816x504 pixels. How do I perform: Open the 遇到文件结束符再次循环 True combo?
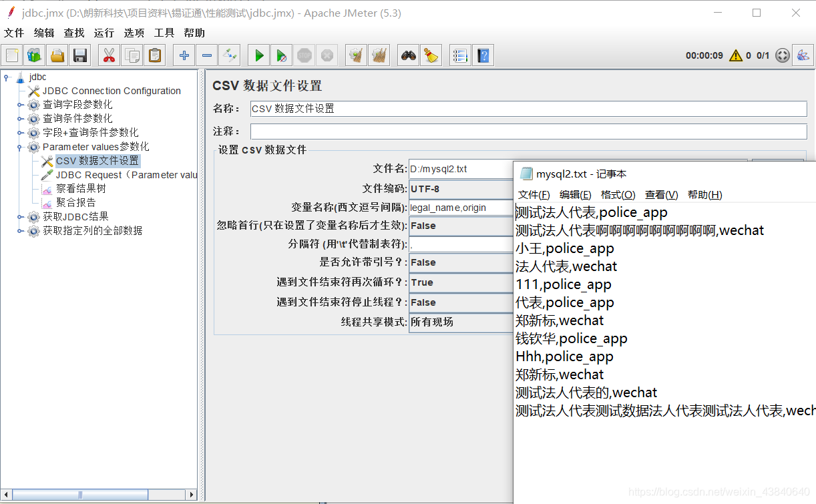(x=461, y=283)
